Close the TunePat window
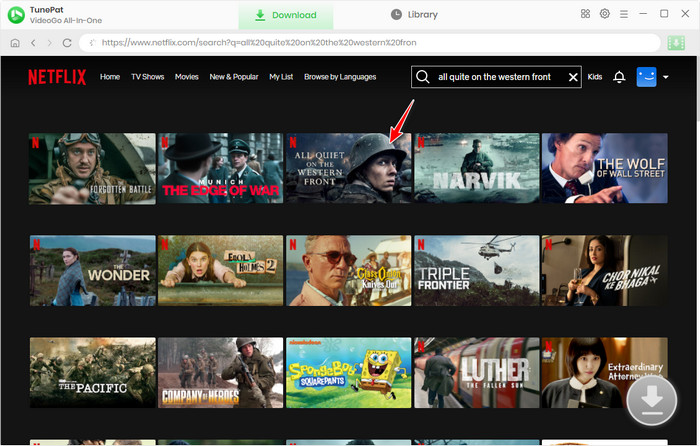This screenshot has width=700, height=446. 685,14
